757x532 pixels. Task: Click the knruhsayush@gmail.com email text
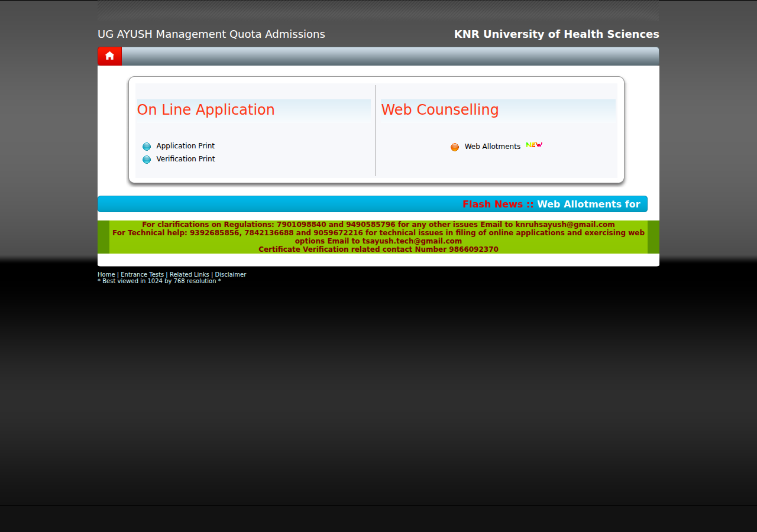(x=565, y=225)
